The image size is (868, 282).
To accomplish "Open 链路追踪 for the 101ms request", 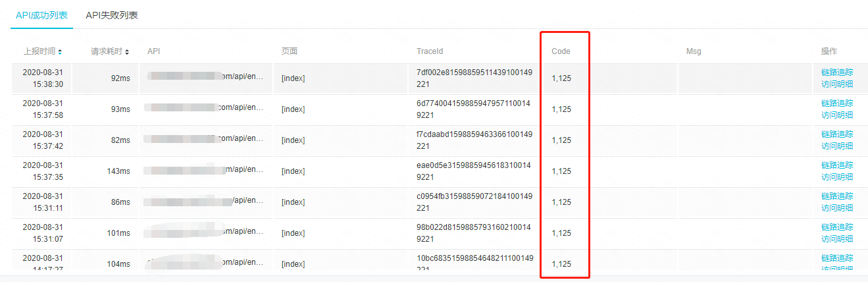I will [837, 227].
